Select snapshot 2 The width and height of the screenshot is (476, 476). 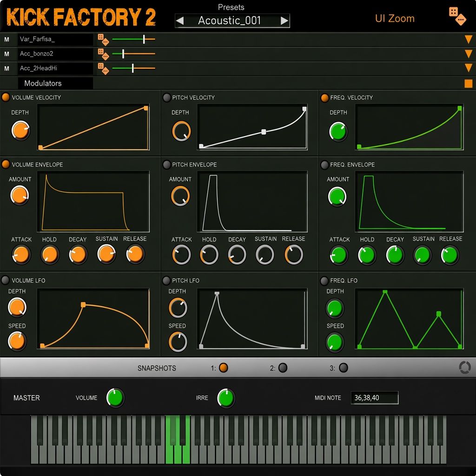283,368
